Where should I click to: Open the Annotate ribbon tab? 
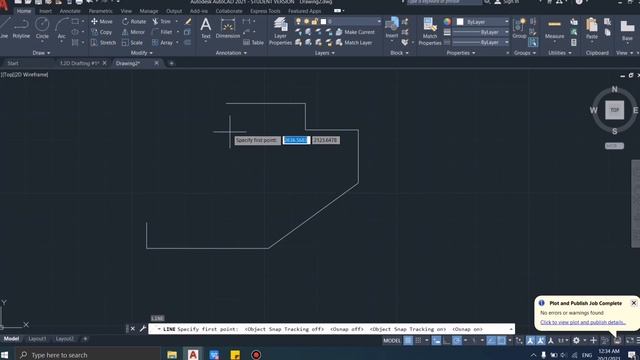click(70, 11)
